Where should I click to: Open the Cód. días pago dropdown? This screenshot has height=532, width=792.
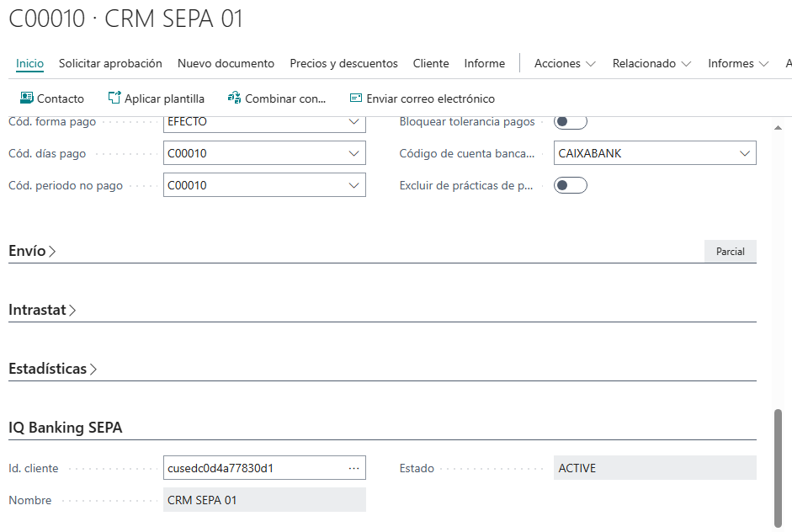click(353, 154)
